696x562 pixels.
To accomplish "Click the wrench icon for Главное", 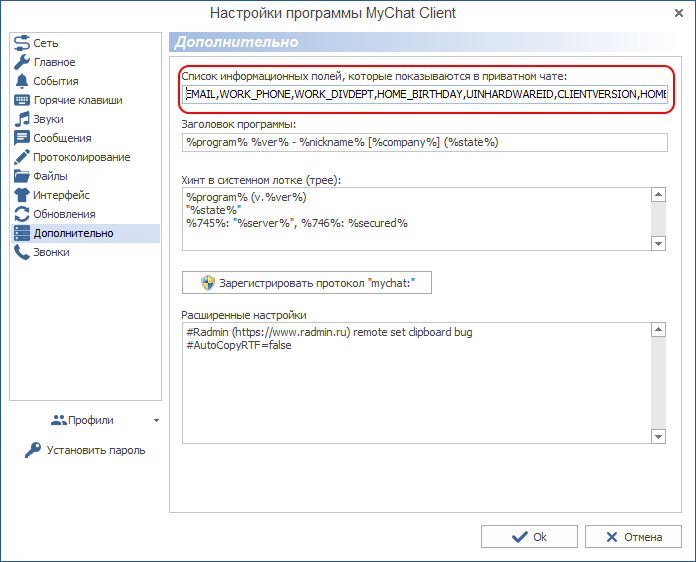I will pyautogui.click(x=22, y=62).
